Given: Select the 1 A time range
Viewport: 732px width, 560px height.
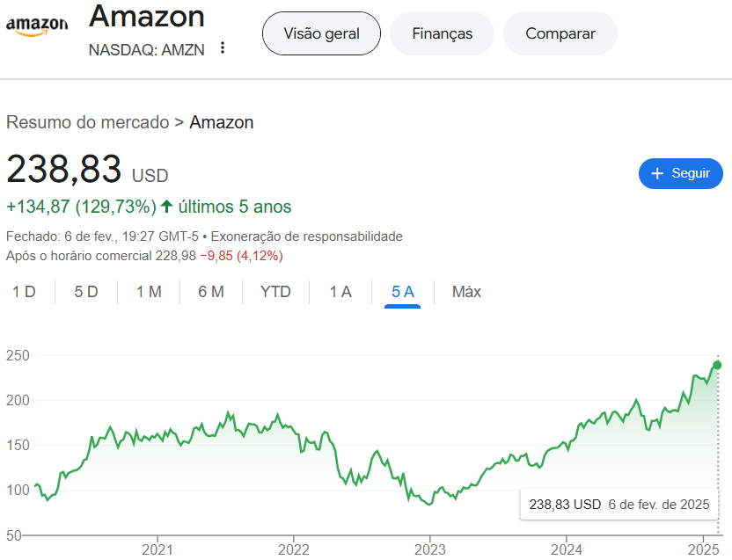Looking at the screenshot, I should point(340,292).
